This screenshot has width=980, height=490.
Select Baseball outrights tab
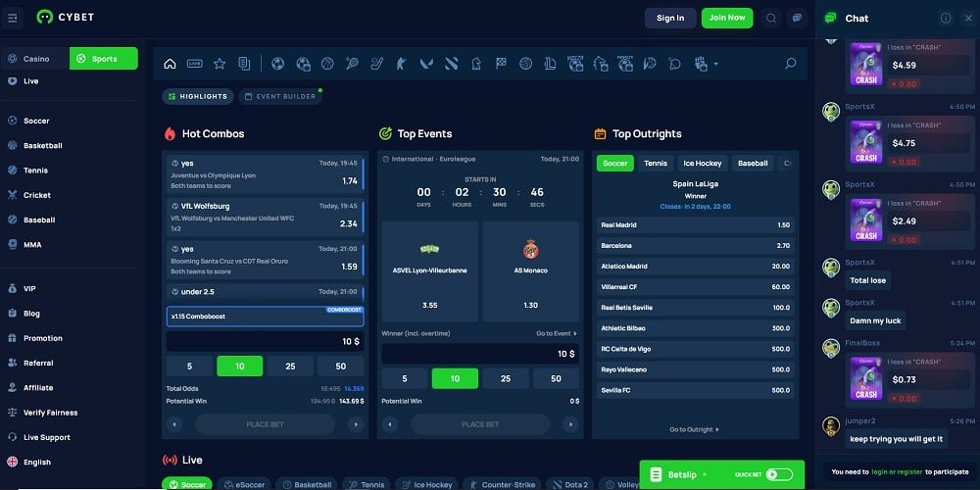point(753,163)
